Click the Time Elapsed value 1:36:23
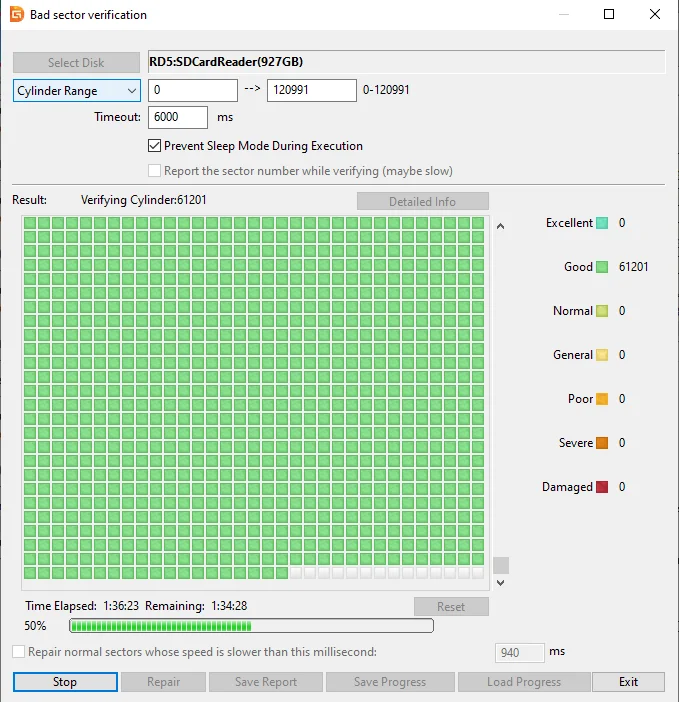This screenshot has height=702, width=679. [121, 606]
